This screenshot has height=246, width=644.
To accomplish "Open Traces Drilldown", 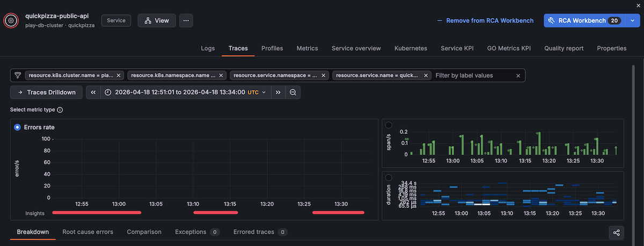I will tap(47, 92).
